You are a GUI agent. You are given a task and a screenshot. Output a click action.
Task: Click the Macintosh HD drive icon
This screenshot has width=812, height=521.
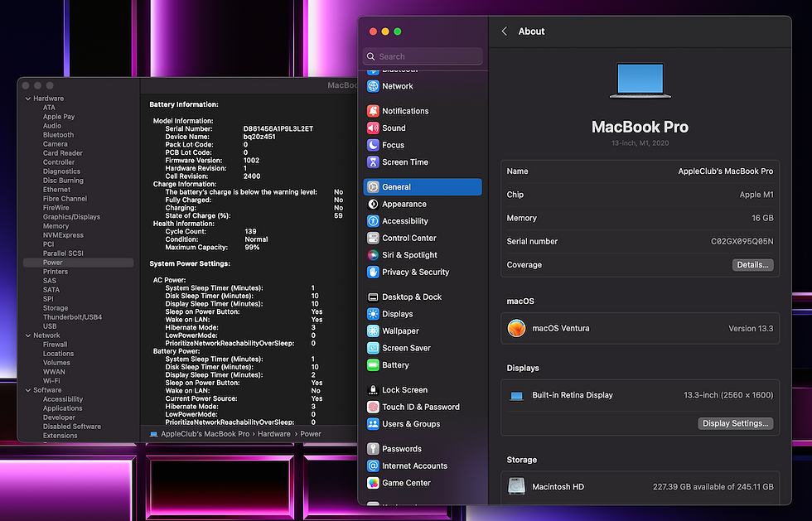point(516,487)
